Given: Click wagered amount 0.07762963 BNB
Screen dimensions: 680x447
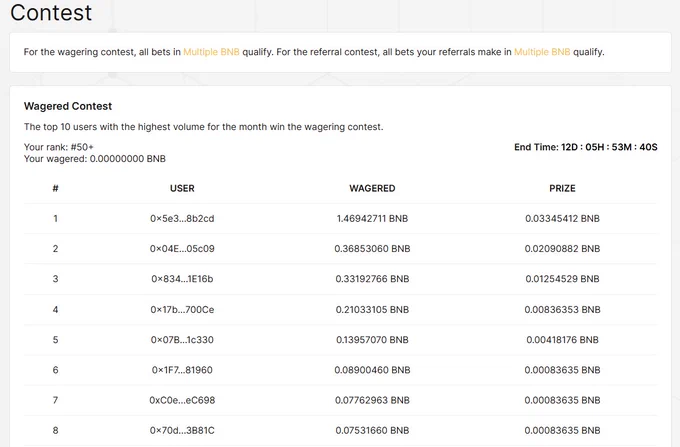Looking at the screenshot, I should point(372,400).
